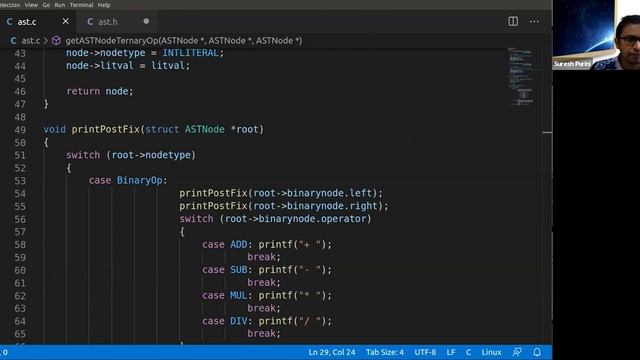The image size is (640, 360).
Task: Click getASTNodeTernaryOp breadcrumb symbol
Action: tap(184, 40)
